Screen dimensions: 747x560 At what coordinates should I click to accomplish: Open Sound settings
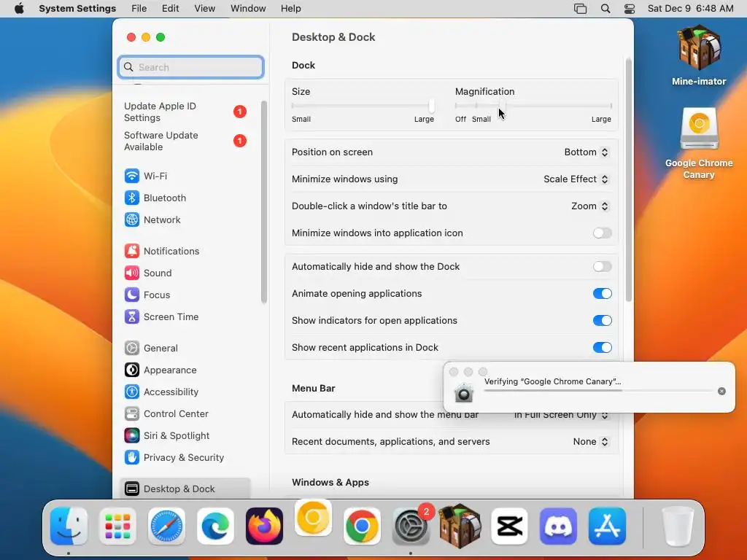tap(186, 273)
